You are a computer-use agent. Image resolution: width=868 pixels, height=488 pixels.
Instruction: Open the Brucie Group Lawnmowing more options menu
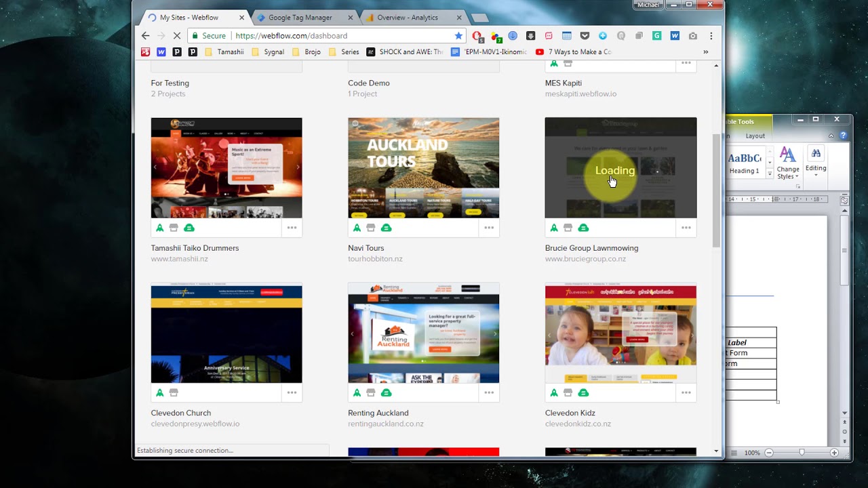pos(686,228)
